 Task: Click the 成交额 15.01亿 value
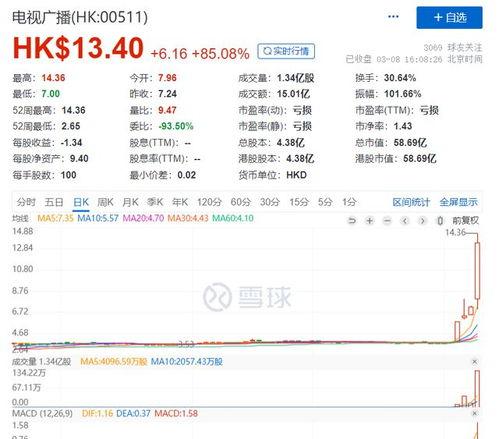[x=293, y=94]
